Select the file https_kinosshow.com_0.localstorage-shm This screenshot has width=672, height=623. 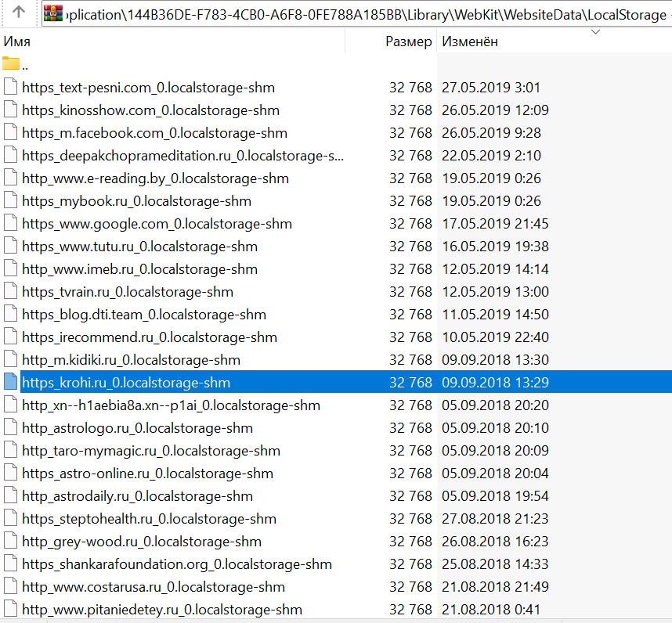(x=150, y=110)
